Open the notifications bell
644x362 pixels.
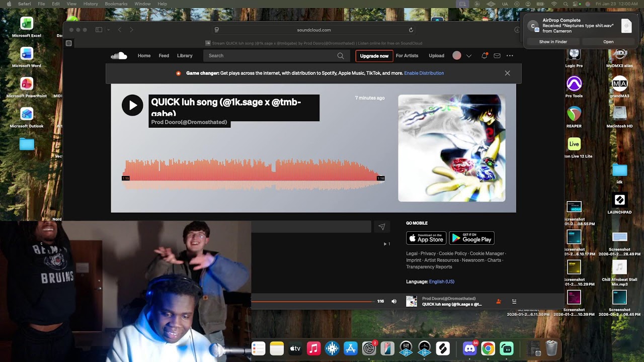pos(484,56)
